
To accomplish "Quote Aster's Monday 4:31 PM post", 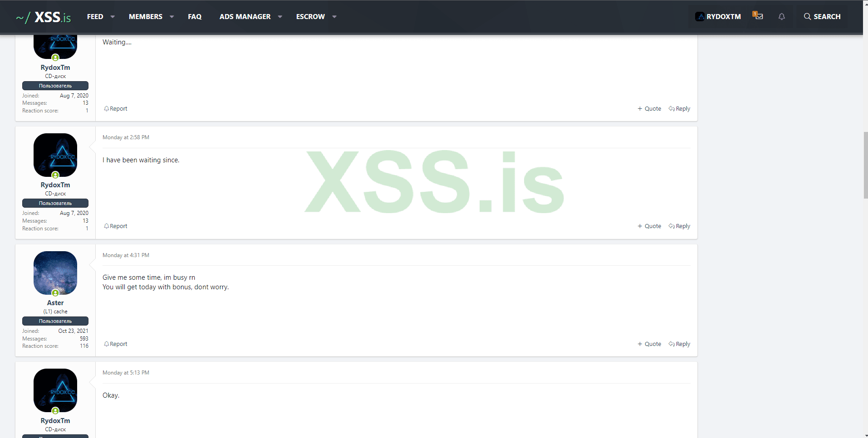I will click(x=649, y=344).
